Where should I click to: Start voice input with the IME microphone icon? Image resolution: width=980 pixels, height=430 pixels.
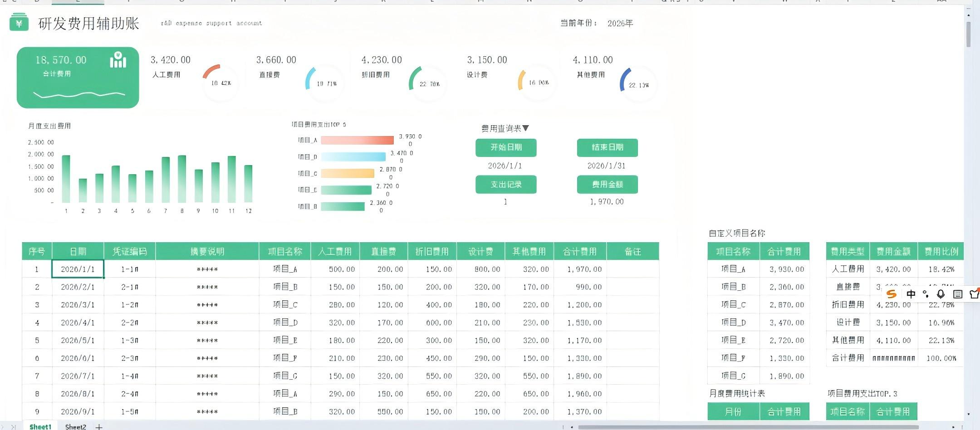(941, 294)
